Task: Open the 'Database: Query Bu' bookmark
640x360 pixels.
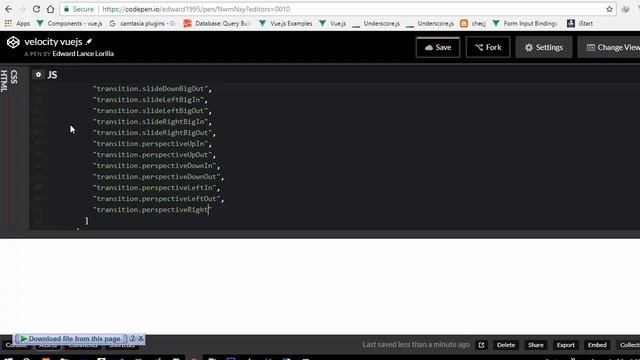Action: [217, 24]
